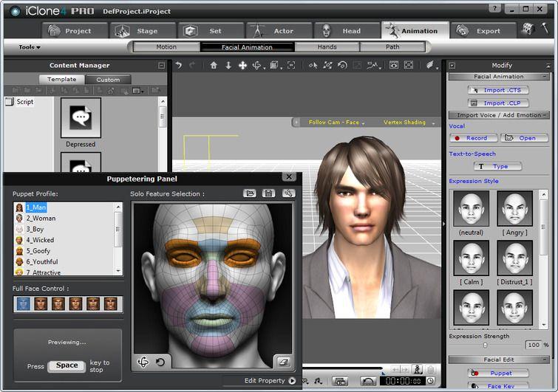Click the save disk icon in Puppeteering Panel
Viewport: 558px width, 392px height.
(x=269, y=193)
